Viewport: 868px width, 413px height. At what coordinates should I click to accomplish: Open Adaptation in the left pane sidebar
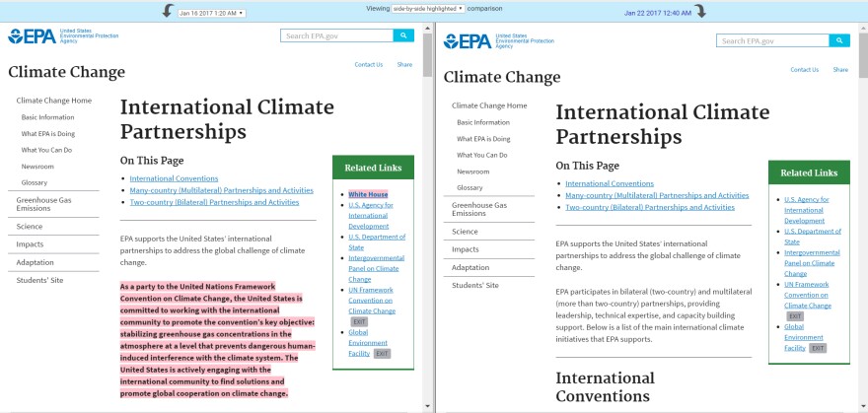click(35, 262)
